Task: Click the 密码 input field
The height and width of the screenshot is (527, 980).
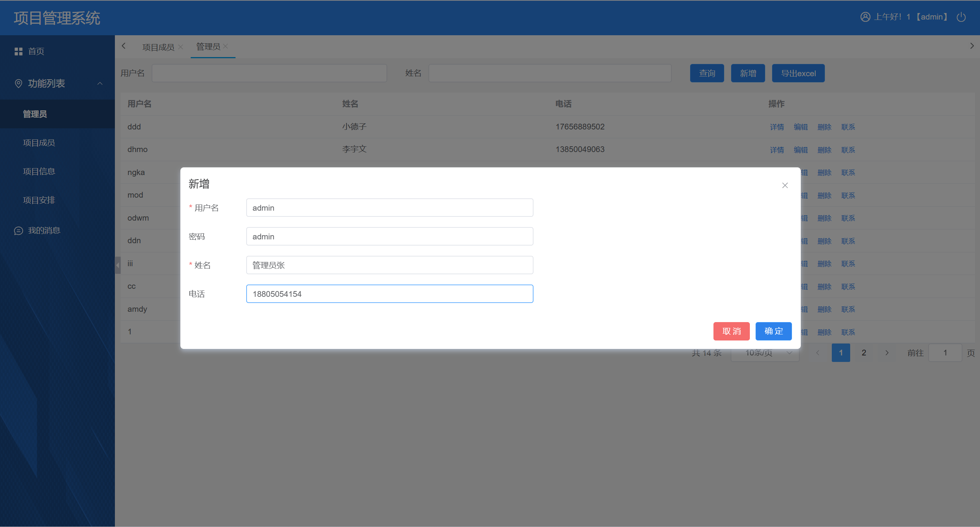Action: tap(389, 236)
